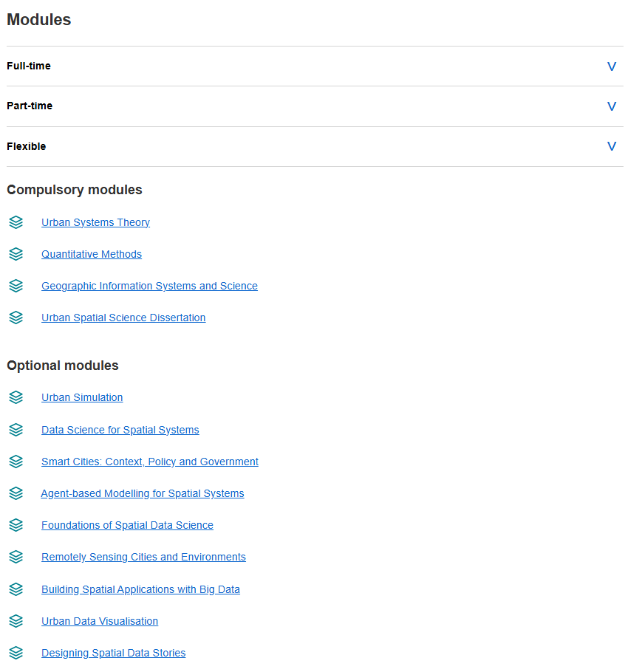625x672 pixels.
Task: Open the Urban Systems Theory link
Action: click(95, 222)
